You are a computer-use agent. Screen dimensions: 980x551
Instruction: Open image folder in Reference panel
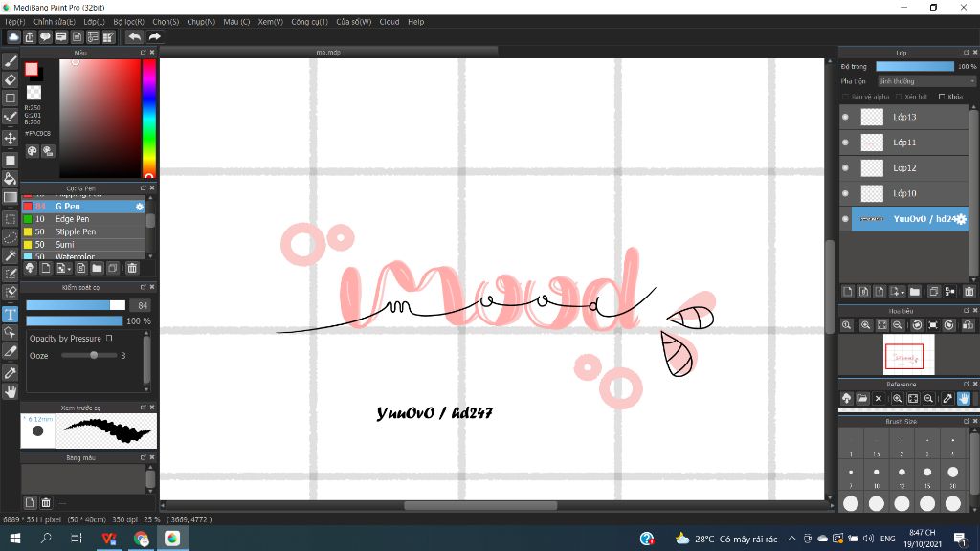point(862,398)
